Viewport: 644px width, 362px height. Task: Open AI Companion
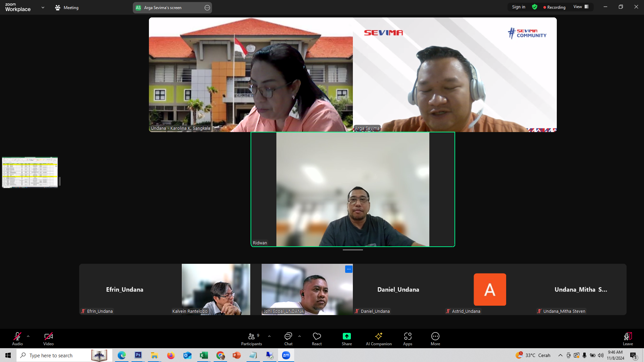[379, 339]
